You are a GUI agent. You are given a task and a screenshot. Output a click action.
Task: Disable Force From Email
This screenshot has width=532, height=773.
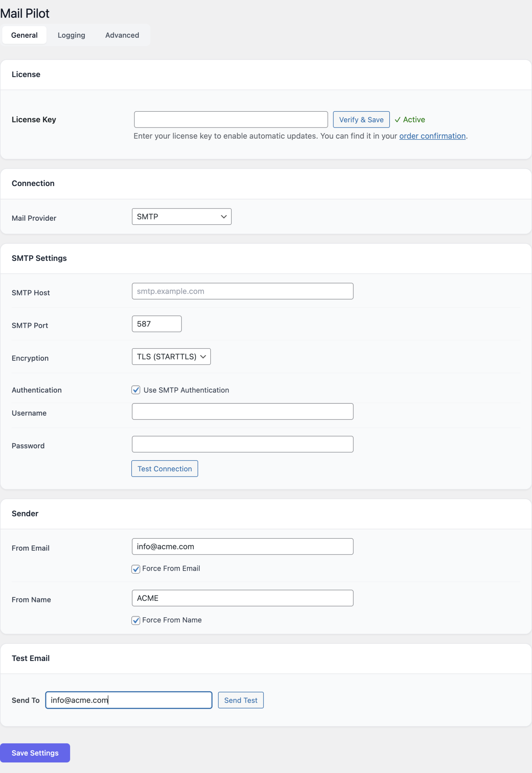point(136,569)
